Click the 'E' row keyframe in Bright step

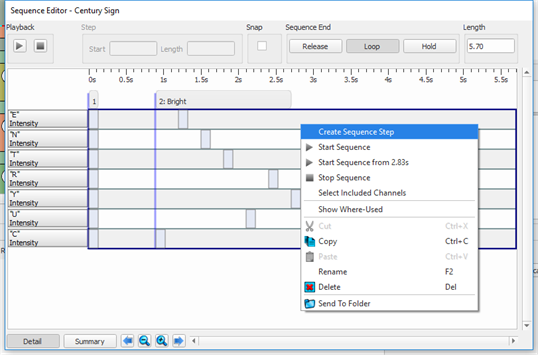click(x=183, y=119)
